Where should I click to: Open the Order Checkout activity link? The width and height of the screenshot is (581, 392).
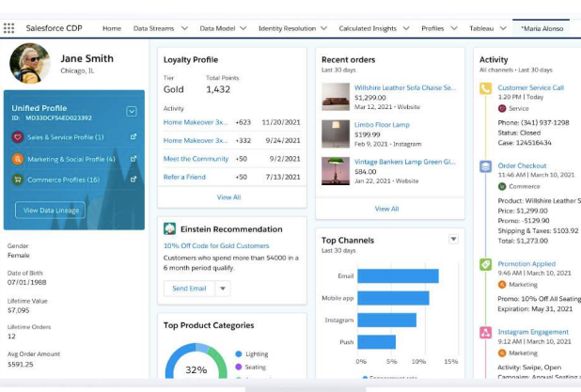coord(522,165)
